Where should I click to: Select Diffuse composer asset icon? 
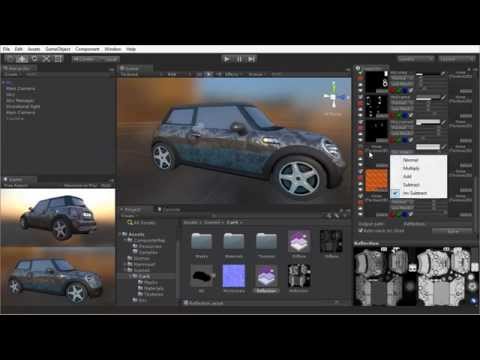(299, 241)
